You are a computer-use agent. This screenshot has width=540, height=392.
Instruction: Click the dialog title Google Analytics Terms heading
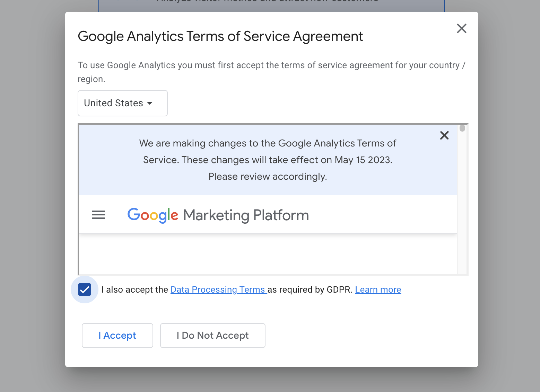[x=220, y=36]
